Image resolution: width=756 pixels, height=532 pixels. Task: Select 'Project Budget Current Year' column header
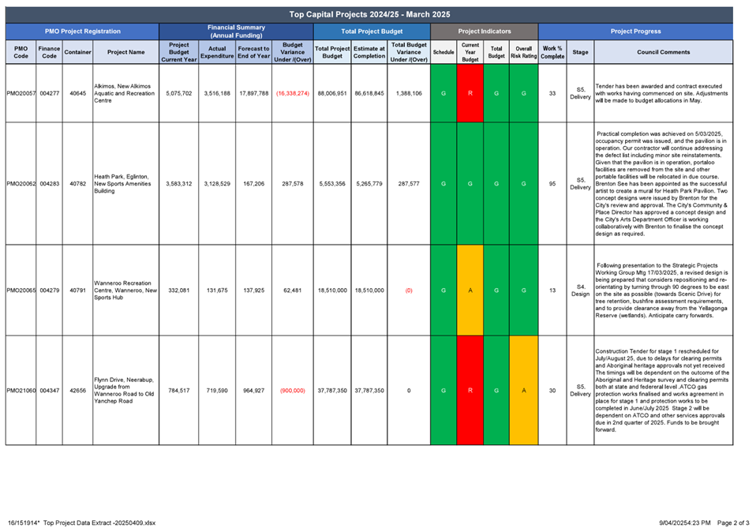179,52
